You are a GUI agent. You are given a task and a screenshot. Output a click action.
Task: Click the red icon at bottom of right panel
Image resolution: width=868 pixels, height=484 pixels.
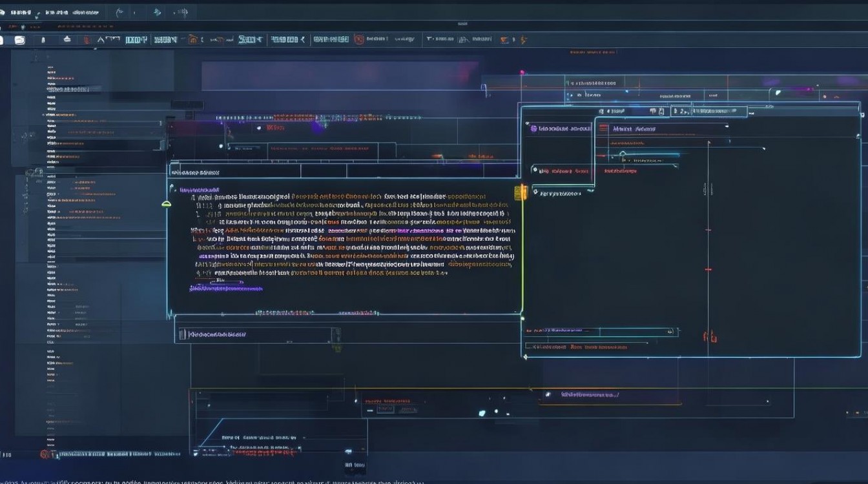point(710,336)
